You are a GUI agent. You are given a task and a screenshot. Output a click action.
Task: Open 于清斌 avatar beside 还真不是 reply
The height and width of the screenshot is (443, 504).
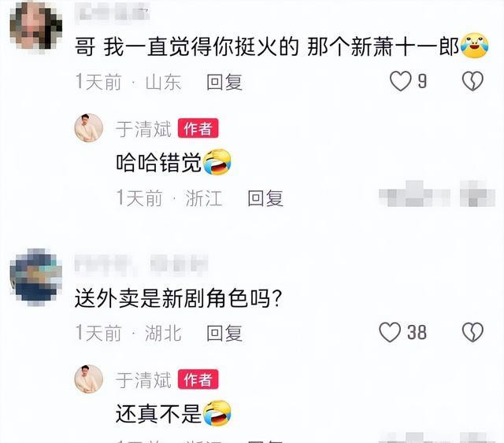click(x=89, y=378)
